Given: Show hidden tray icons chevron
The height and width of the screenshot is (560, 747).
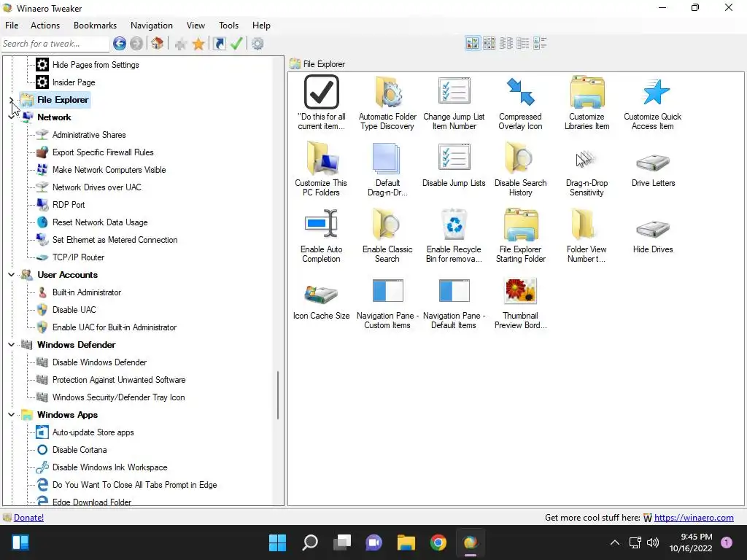Looking at the screenshot, I should [615, 542].
